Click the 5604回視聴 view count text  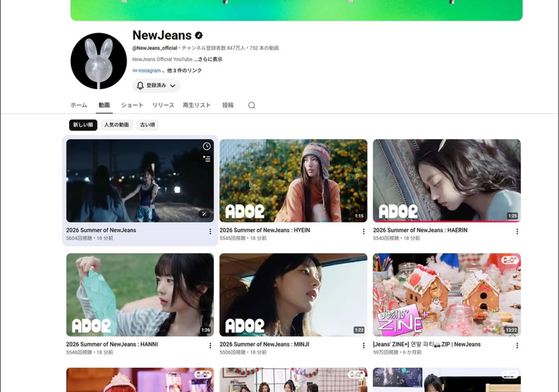point(79,238)
